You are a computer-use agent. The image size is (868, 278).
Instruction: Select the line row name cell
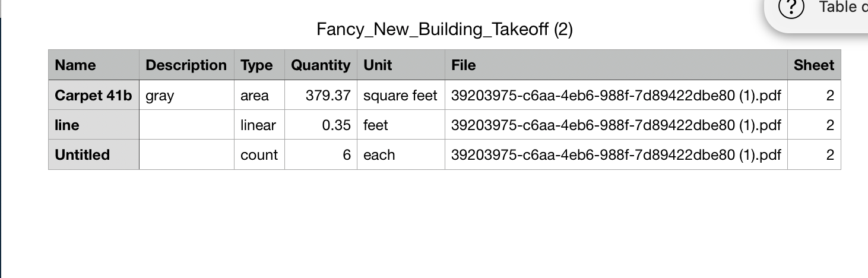tap(93, 125)
